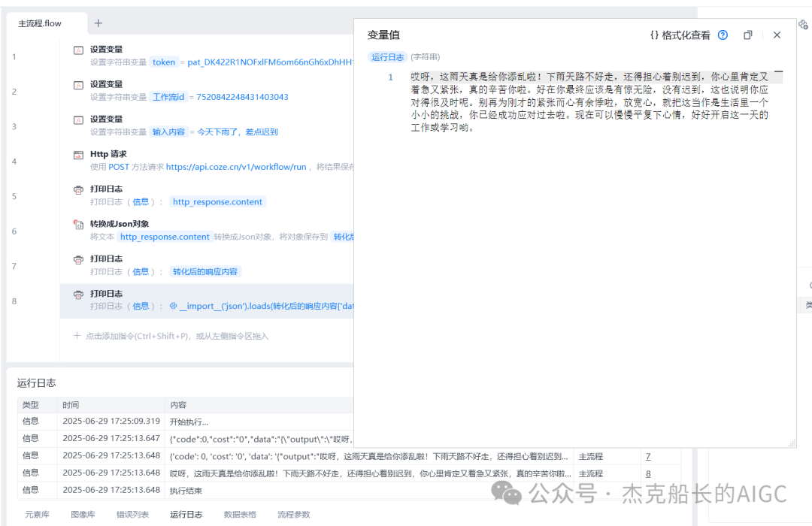Open the help question-mark icon
The height and width of the screenshot is (526, 812).
[723, 35]
